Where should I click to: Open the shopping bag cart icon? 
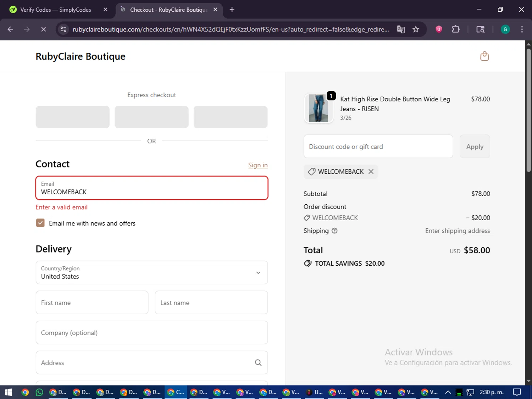[484, 56]
